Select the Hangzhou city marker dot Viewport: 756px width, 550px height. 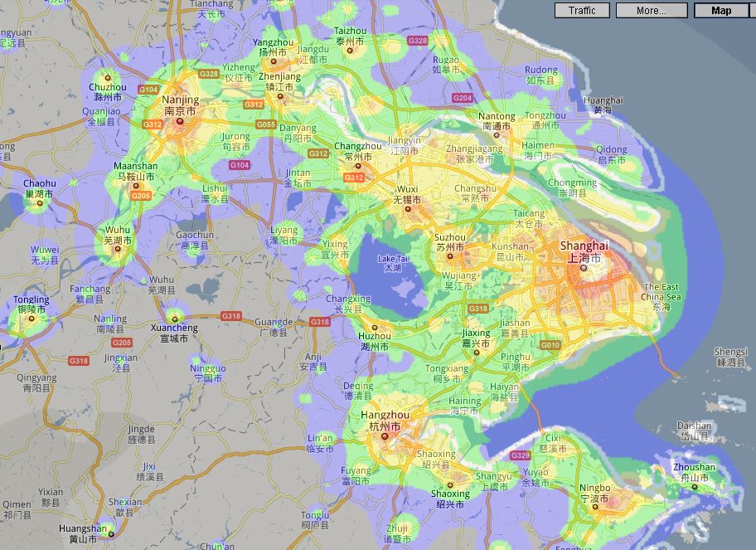(385, 436)
